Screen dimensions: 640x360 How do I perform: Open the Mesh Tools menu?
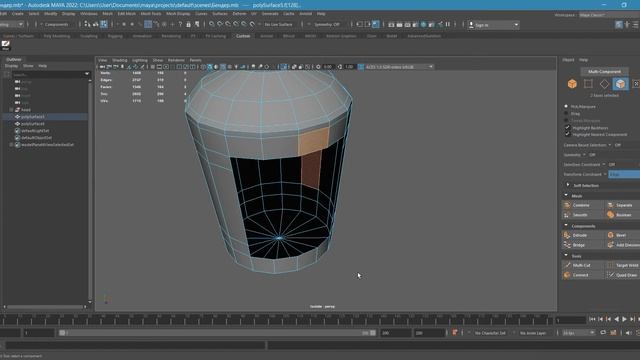[x=151, y=13]
